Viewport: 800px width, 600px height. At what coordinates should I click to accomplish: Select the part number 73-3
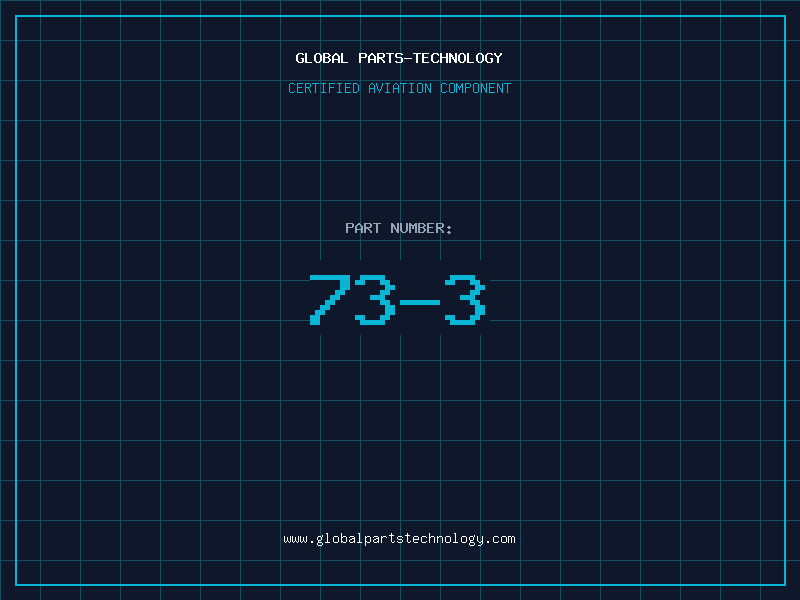(x=397, y=299)
